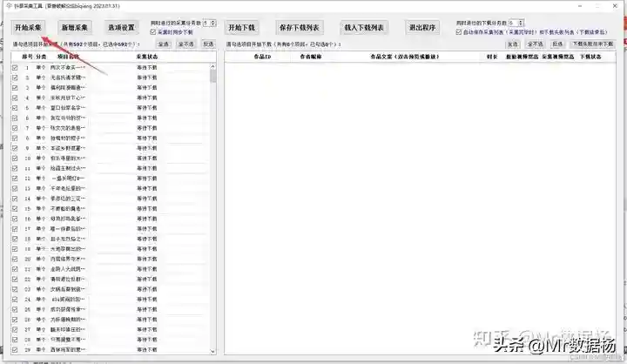
Task: Close the window with the X button
Action: (615, 5)
